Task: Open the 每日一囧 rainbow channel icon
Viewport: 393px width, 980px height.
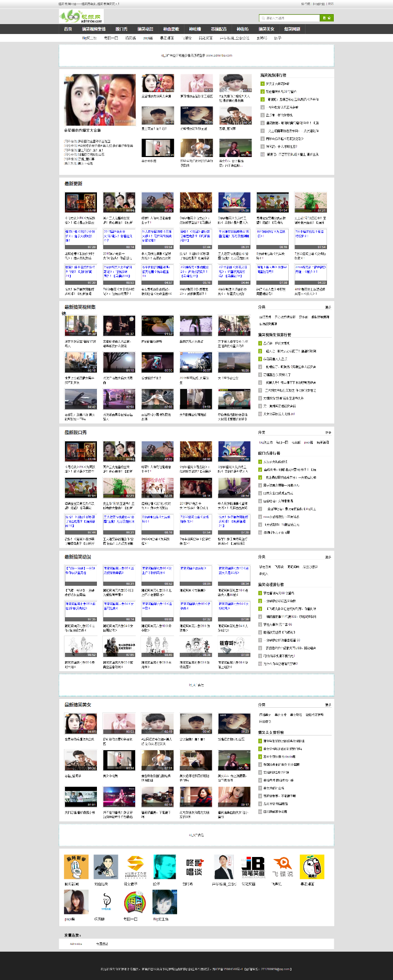Action: pyautogui.click(x=136, y=902)
